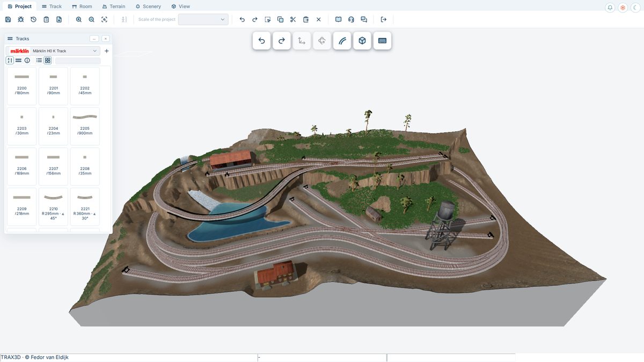Open the Scenery tab
644x362 pixels.
pyautogui.click(x=148, y=6)
